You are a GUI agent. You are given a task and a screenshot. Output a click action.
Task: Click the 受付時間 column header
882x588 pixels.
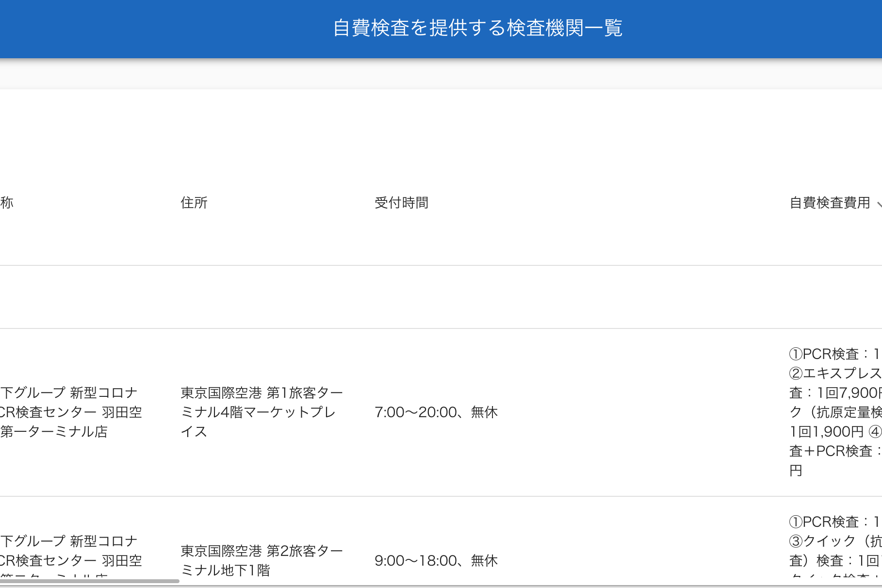click(401, 203)
